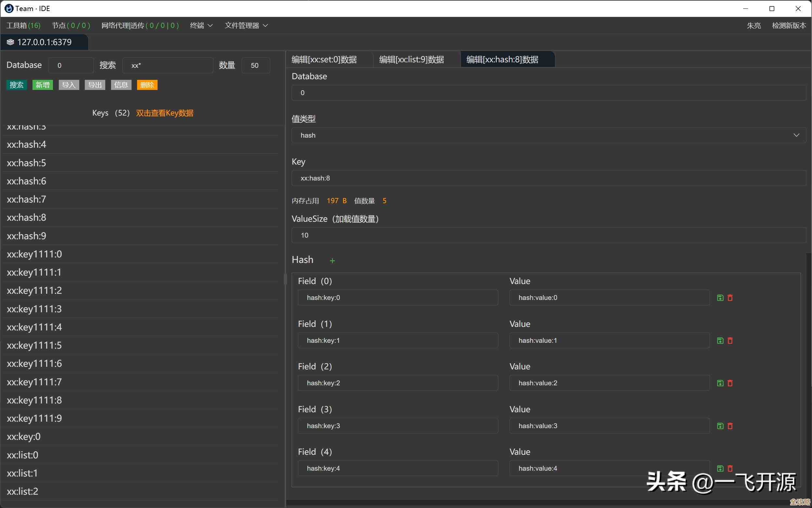812x508 pixels.
Task: Save hash field 0 with green icon
Action: [x=720, y=298]
